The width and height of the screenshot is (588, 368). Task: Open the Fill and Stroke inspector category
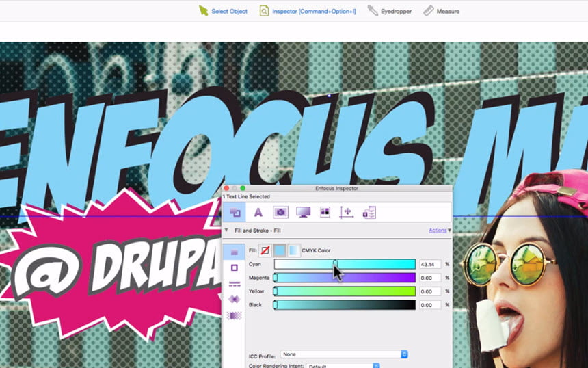(235, 213)
